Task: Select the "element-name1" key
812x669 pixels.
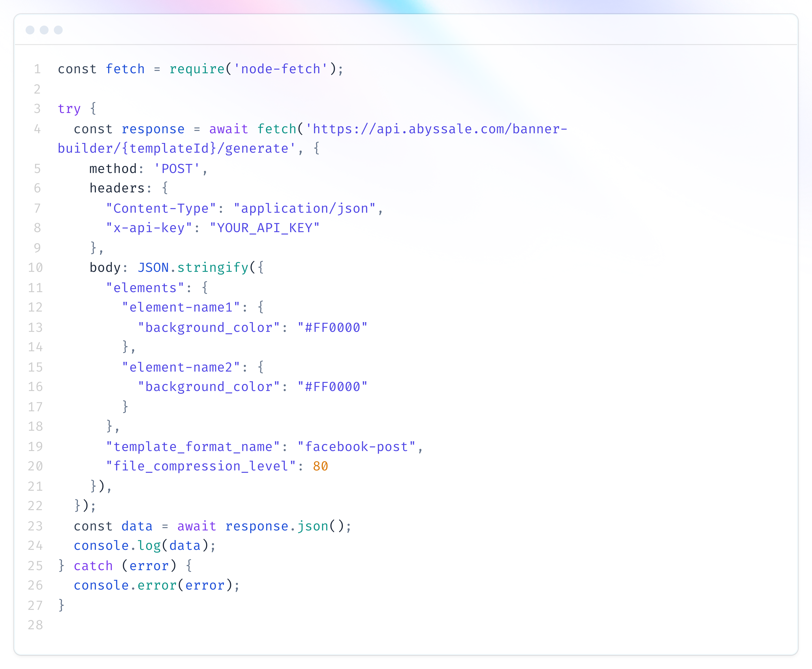Action: click(x=181, y=308)
